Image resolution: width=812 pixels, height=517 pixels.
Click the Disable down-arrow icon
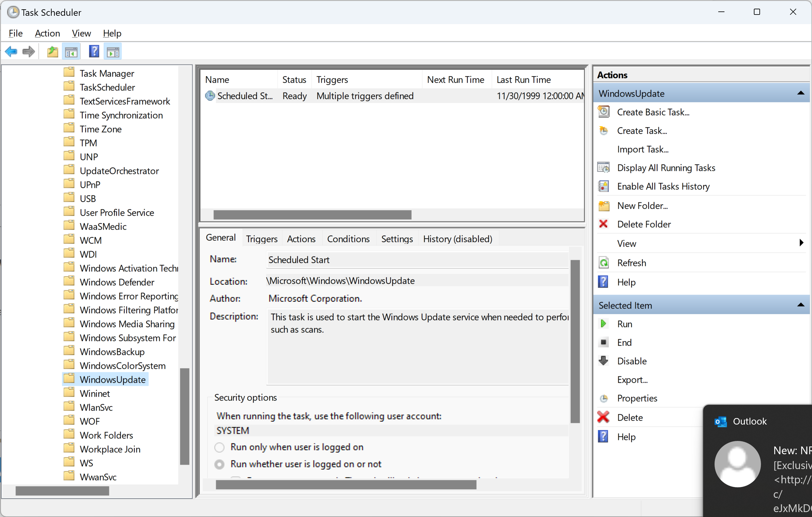point(603,361)
